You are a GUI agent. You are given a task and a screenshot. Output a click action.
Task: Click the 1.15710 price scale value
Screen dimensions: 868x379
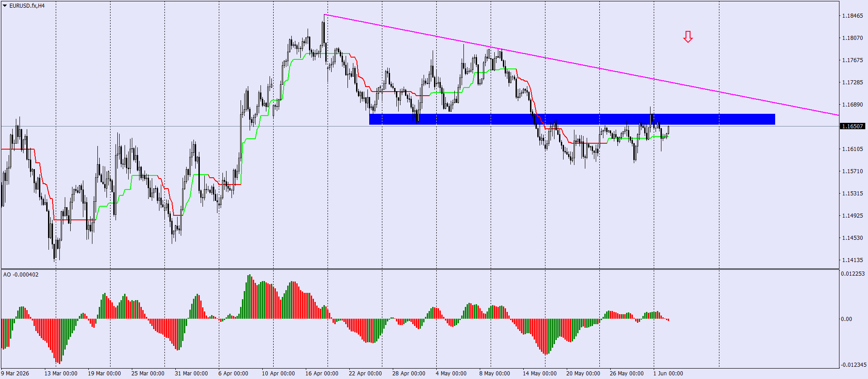coord(852,171)
